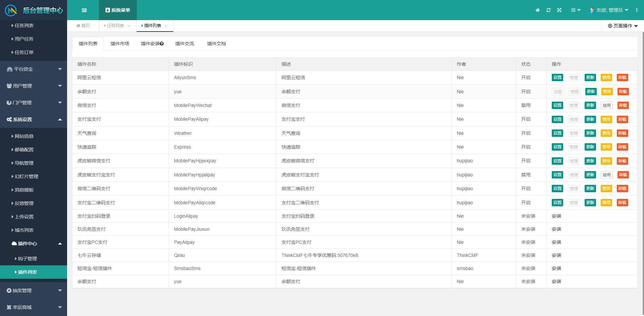Open 邮箱配置 in the sidebar
Viewport: 644px width, 316px height.
tap(34, 150)
